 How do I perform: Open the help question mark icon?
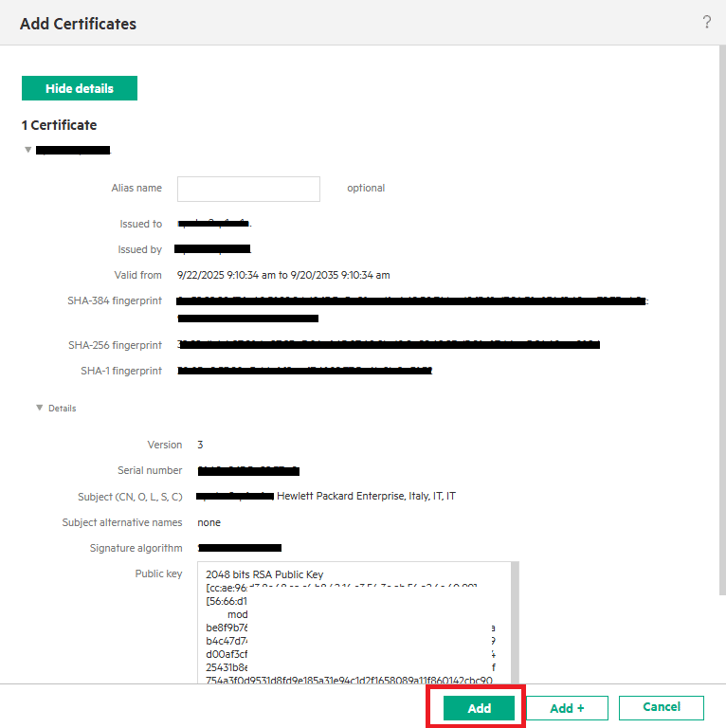click(706, 23)
